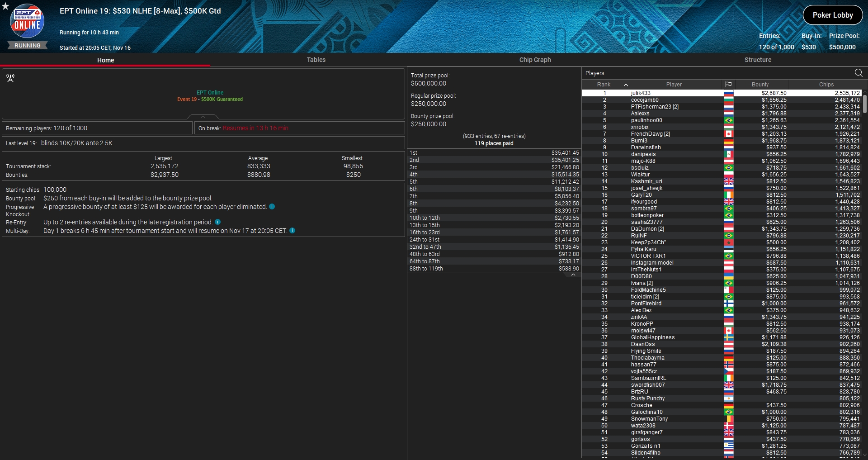Click FrenchDawg [2]'s Canada flag
Screen dimensions: 868x460
[728, 134]
